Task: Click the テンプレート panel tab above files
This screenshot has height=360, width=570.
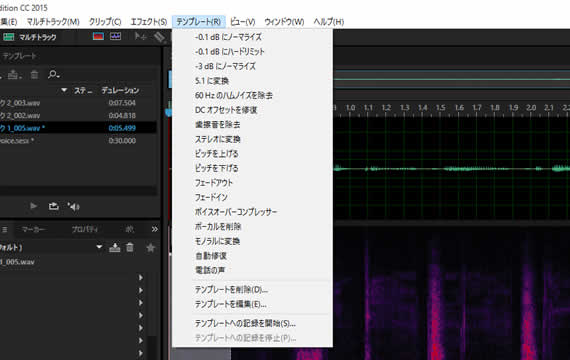Action: (19, 56)
